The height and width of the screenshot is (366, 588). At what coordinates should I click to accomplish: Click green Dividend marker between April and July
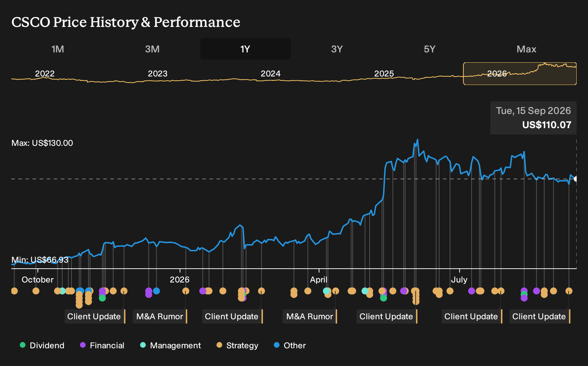pyautogui.click(x=384, y=298)
